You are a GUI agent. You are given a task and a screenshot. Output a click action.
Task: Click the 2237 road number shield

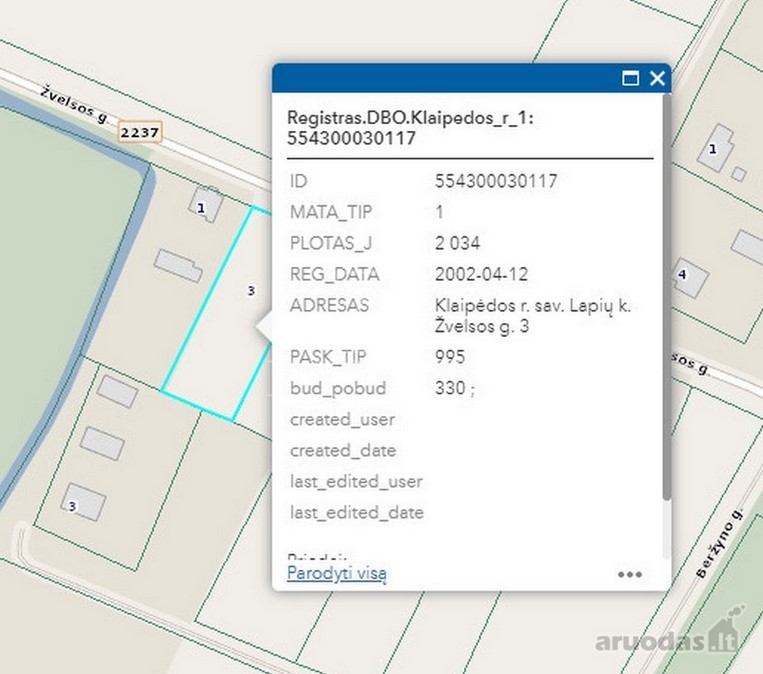pyautogui.click(x=140, y=132)
